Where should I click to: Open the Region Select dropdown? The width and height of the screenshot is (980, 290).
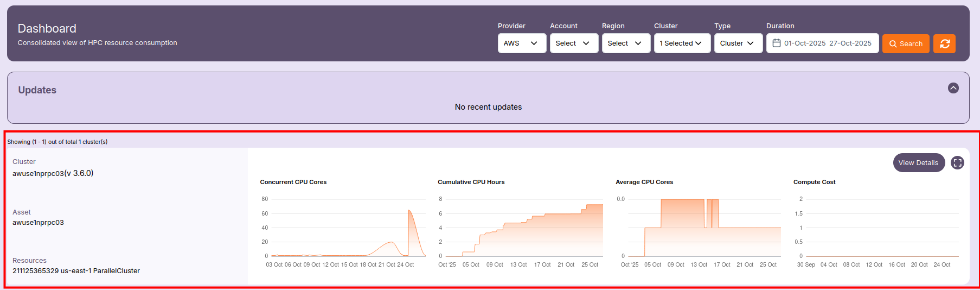[626, 43]
